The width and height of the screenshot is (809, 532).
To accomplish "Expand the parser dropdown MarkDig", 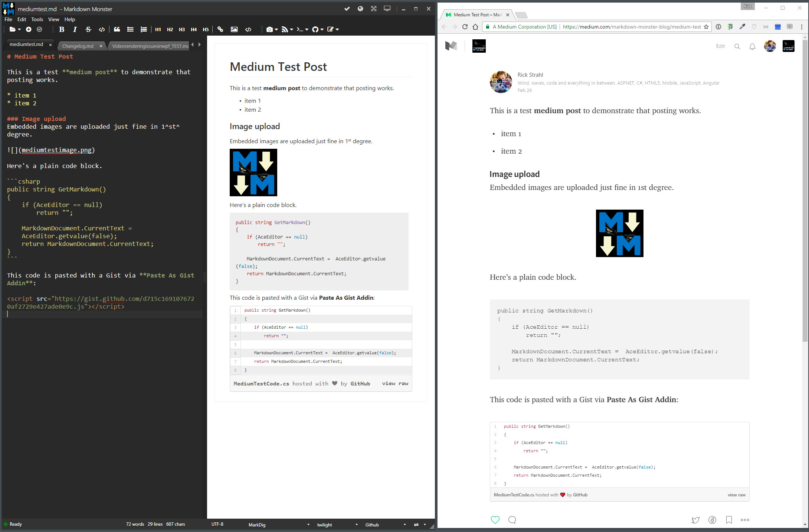I will [307, 524].
